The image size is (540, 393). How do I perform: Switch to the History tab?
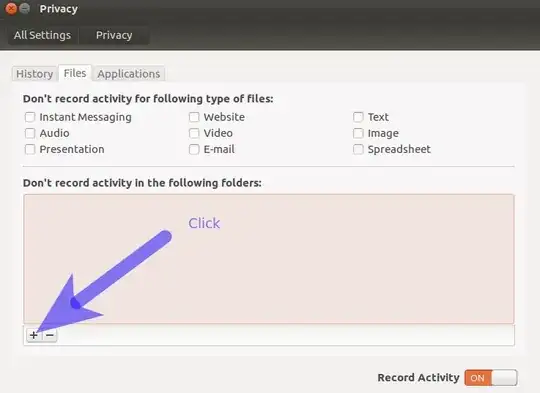click(x=34, y=74)
